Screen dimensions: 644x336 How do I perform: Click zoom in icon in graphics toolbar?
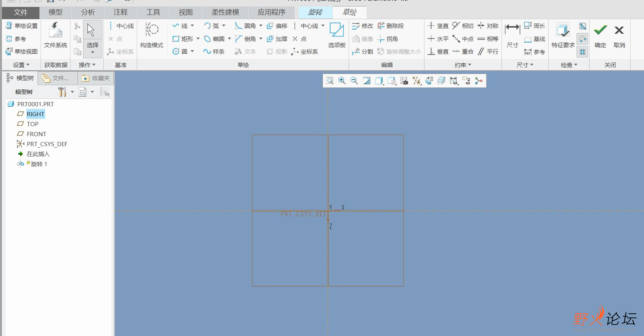pos(342,81)
